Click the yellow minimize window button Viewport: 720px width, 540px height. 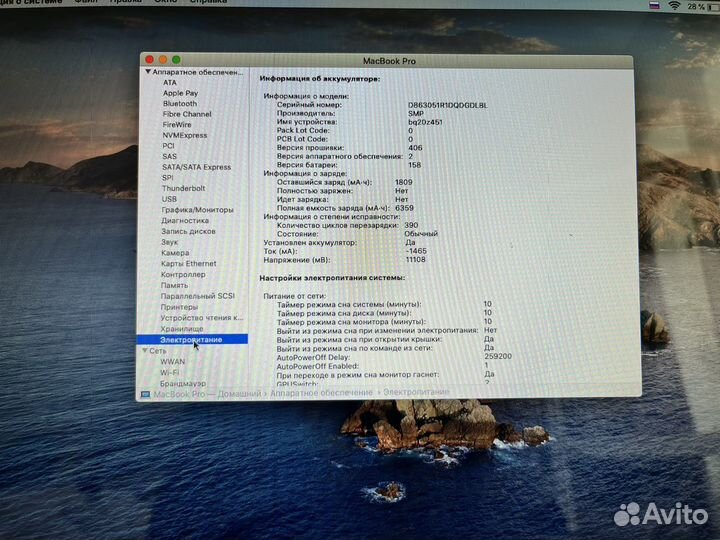tap(163, 60)
